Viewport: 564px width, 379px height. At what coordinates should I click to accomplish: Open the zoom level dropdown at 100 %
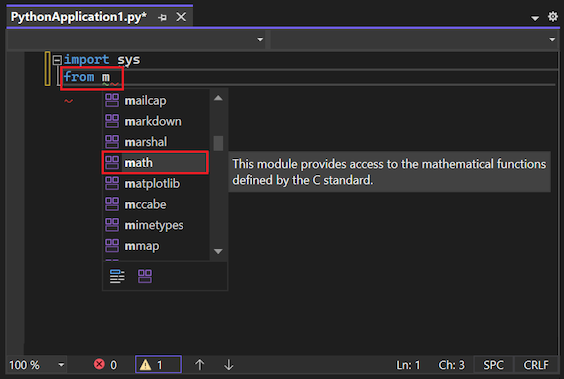62,365
